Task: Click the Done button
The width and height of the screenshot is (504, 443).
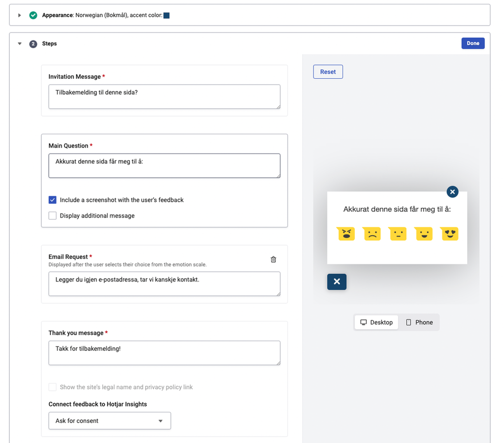Action: pos(472,43)
